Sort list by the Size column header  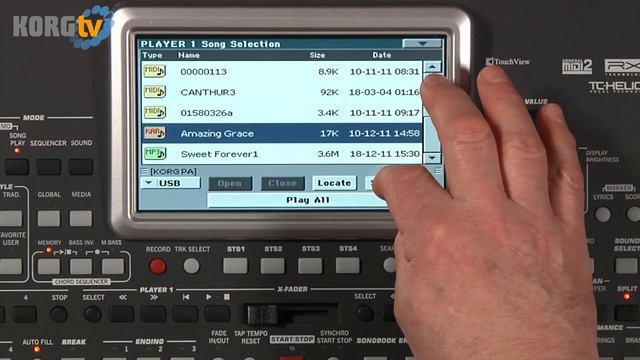click(x=317, y=55)
